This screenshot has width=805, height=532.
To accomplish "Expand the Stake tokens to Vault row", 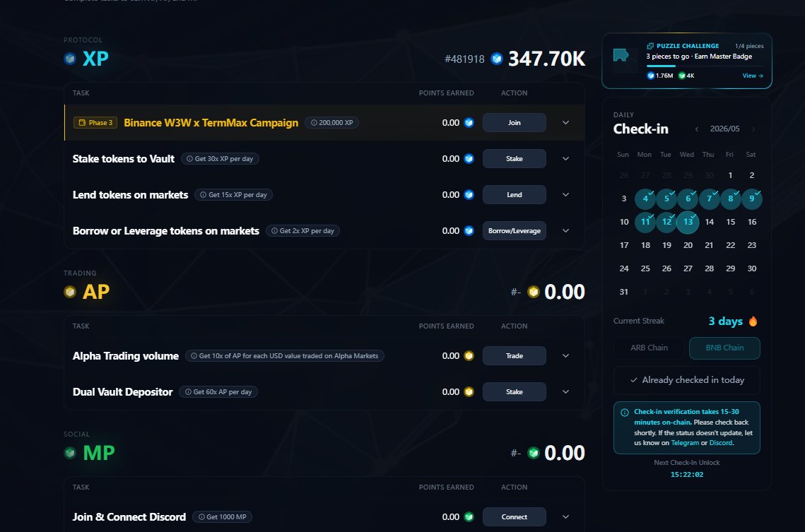I will pyautogui.click(x=565, y=158).
